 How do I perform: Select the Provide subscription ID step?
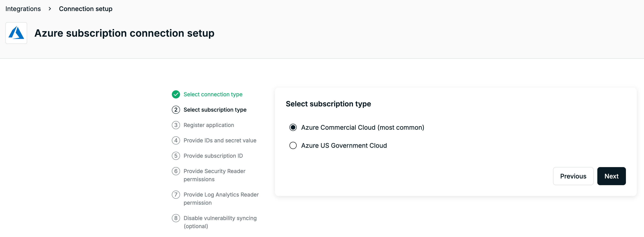click(x=213, y=156)
